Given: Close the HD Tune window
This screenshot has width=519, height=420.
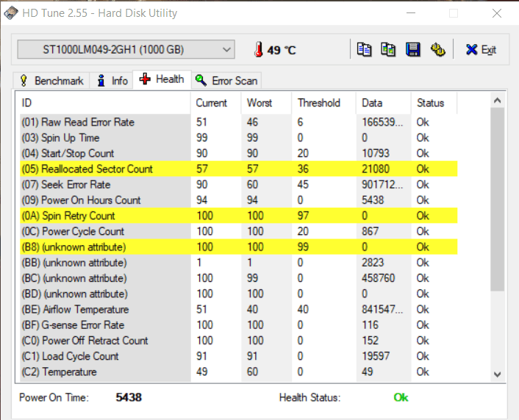Looking at the screenshot, I should click(497, 13).
